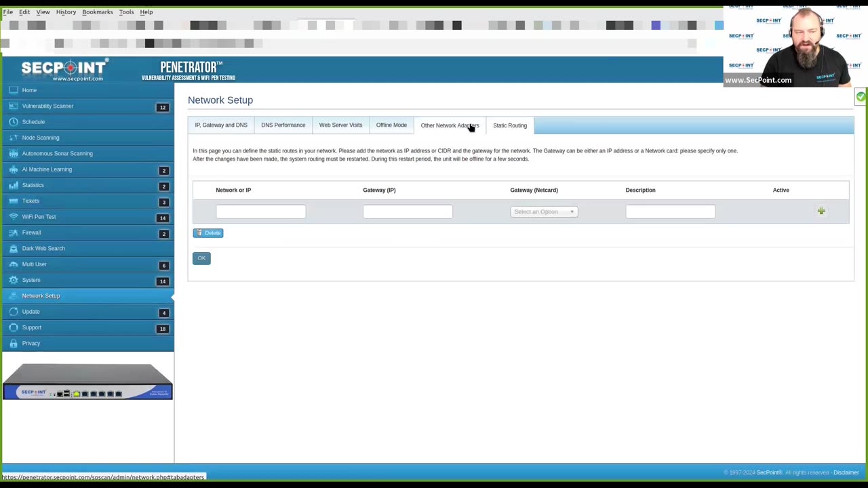This screenshot has height=488, width=868.
Task: Click the Multi User sidebar icon
Action: pos(13,264)
